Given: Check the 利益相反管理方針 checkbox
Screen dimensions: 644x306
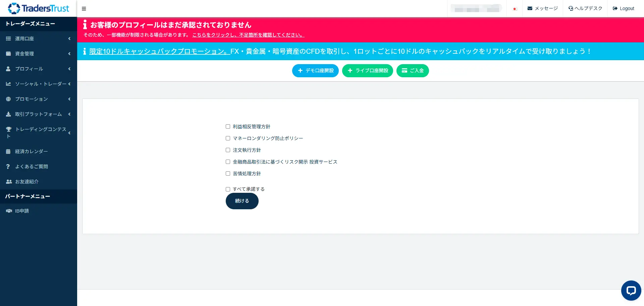Looking at the screenshot, I should (228, 127).
